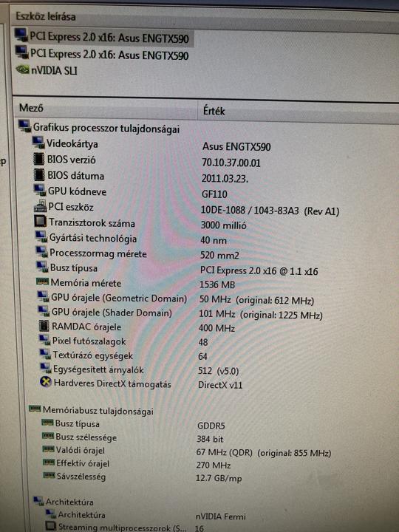This screenshot has height=532, width=399.
Task: Click GPU codename value GF110
Action: (214, 194)
